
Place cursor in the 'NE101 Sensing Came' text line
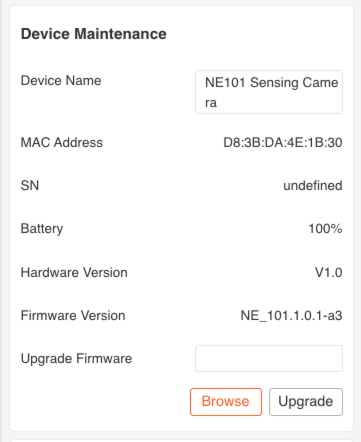coord(271,82)
